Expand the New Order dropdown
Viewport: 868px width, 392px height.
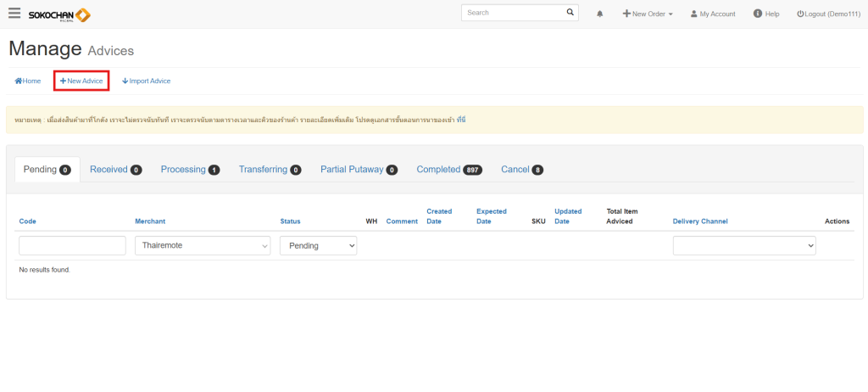pyautogui.click(x=648, y=14)
